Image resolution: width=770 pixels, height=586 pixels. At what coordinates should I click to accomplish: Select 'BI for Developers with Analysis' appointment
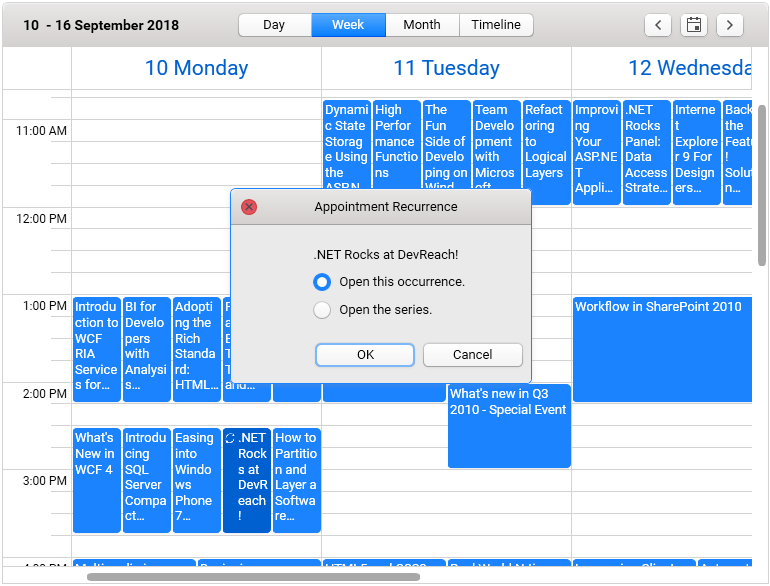(x=147, y=349)
